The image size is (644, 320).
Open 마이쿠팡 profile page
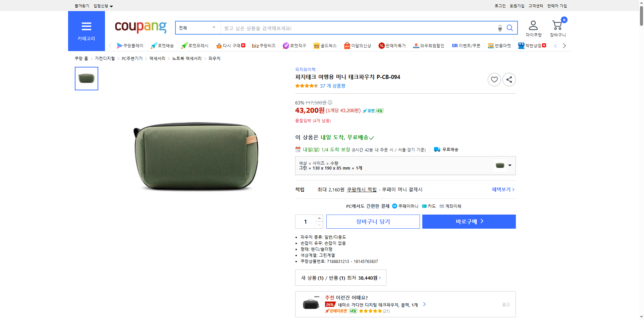[x=533, y=25]
